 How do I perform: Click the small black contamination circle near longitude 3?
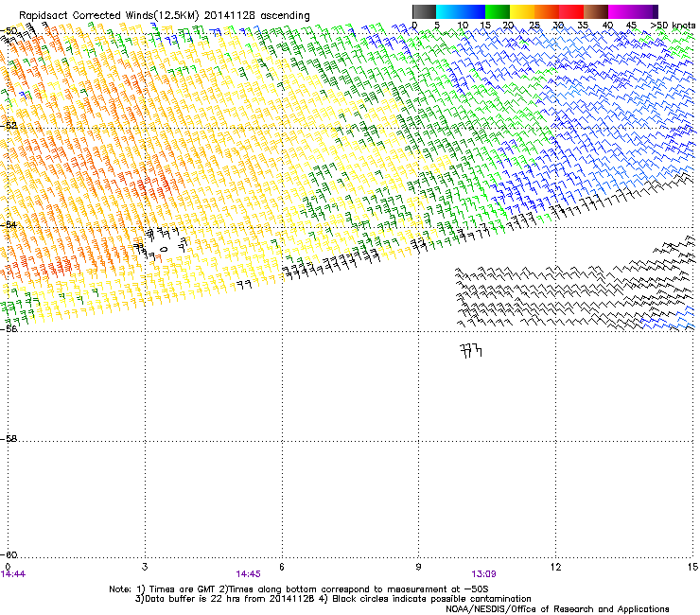[164, 249]
